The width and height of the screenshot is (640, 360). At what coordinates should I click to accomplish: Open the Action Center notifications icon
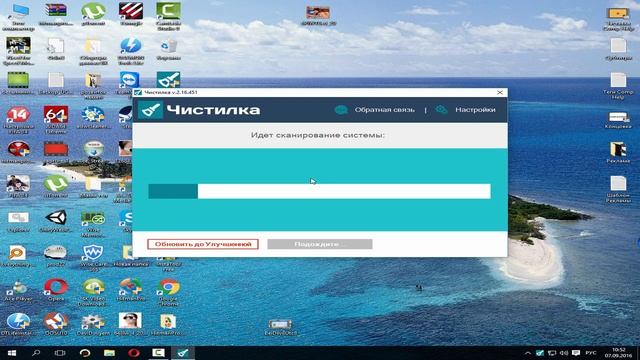point(576,353)
